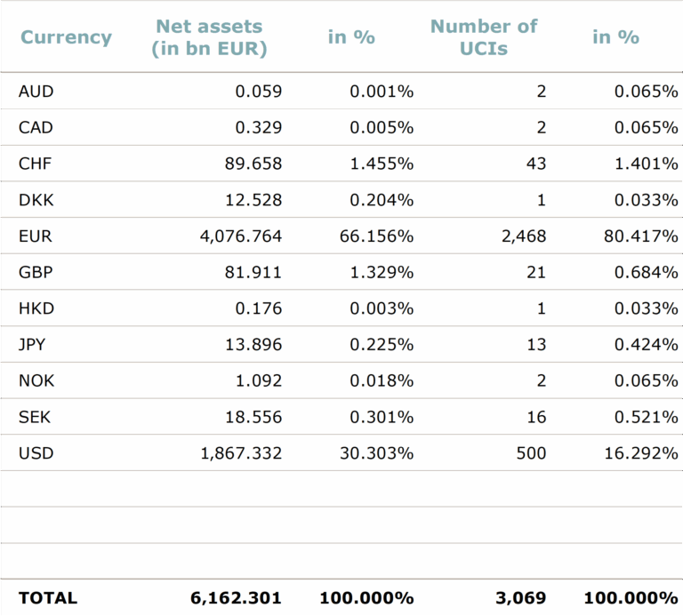Select the GBP net assets value 81.911
This screenshot has width=683, height=616.
[253, 272]
